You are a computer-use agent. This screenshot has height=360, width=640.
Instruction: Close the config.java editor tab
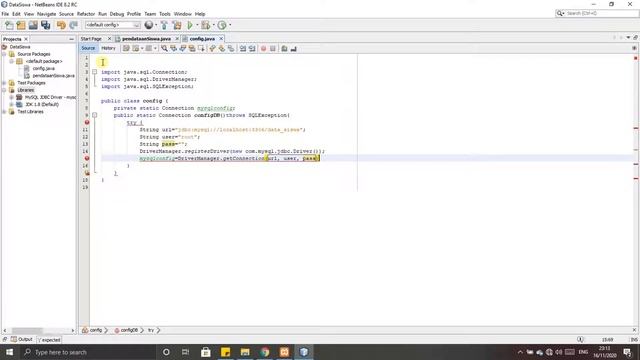point(221,39)
